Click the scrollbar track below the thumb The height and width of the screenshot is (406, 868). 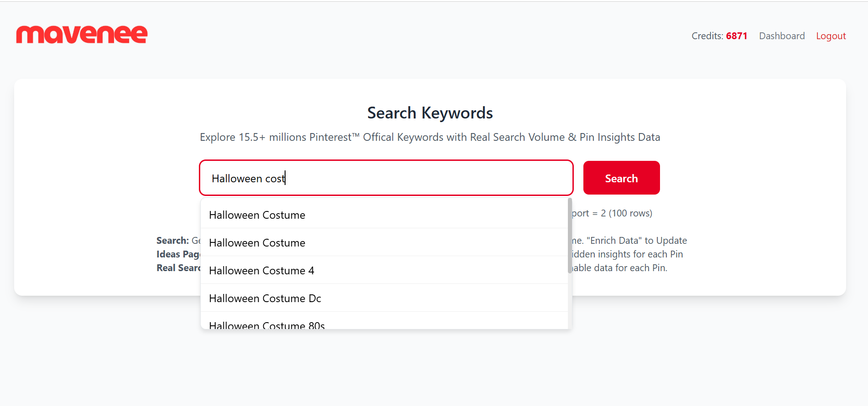570,301
